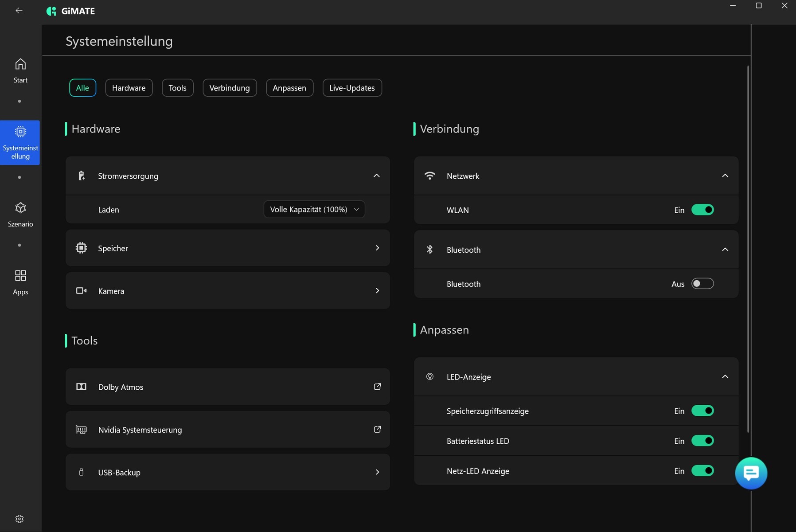
Task: Click the vertical scrollbar on the right
Action: tap(748, 248)
